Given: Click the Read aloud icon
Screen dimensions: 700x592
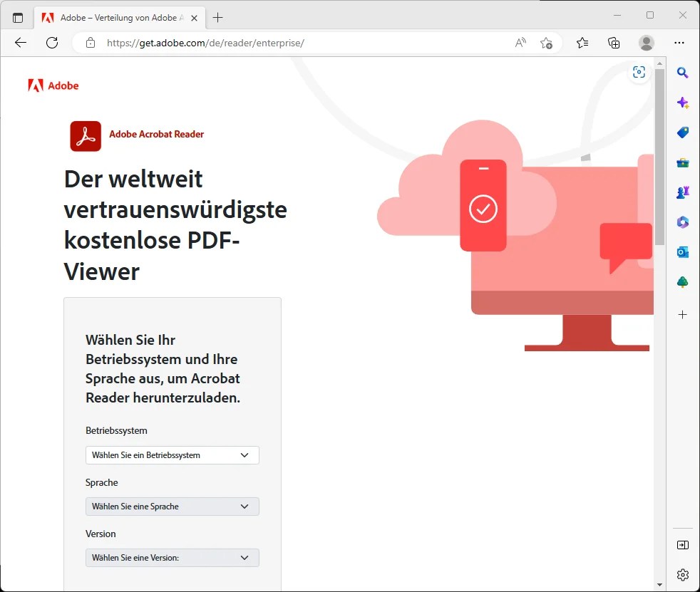Looking at the screenshot, I should point(520,43).
